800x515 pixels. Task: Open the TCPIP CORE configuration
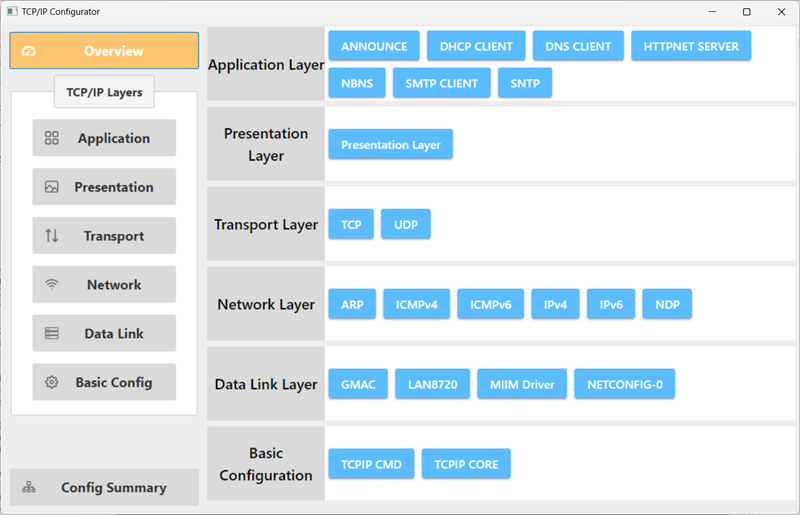coord(466,464)
